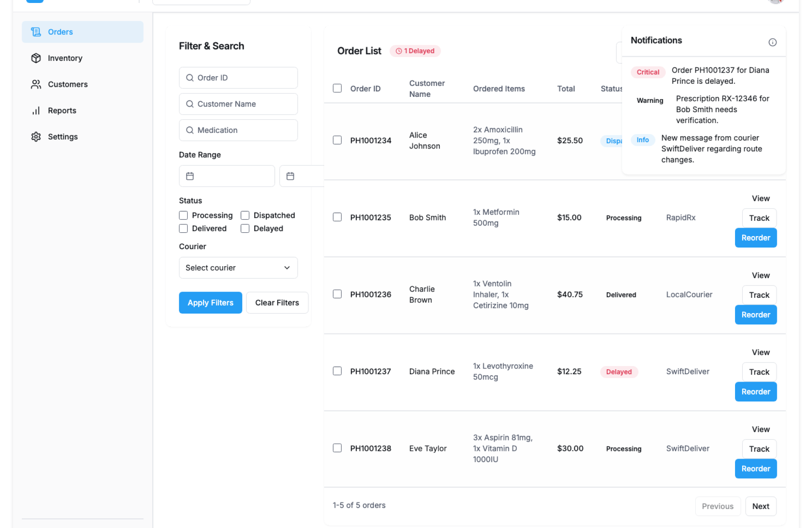Click the 1 Delayed red badge
Image resolution: width=812 pixels, height=528 pixels.
pyautogui.click(x=415, y=51)
